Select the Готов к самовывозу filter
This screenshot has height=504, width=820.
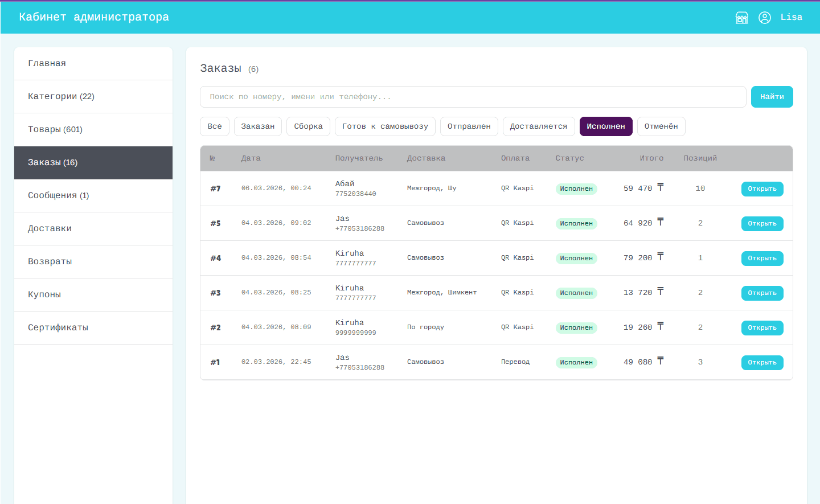coord(385,126)
